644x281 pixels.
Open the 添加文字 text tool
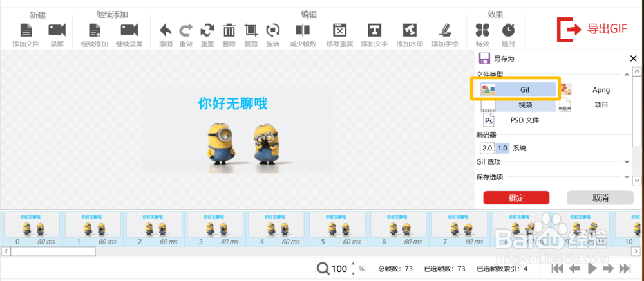point(374,30)
